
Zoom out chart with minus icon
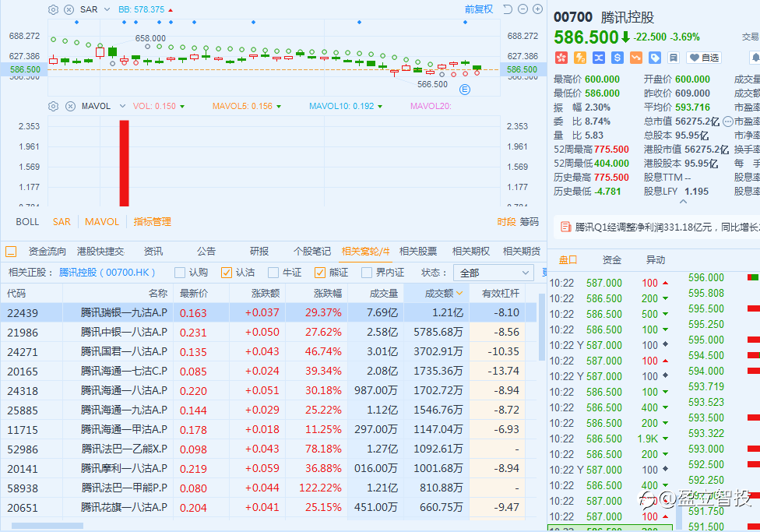(x=522, y=9)
